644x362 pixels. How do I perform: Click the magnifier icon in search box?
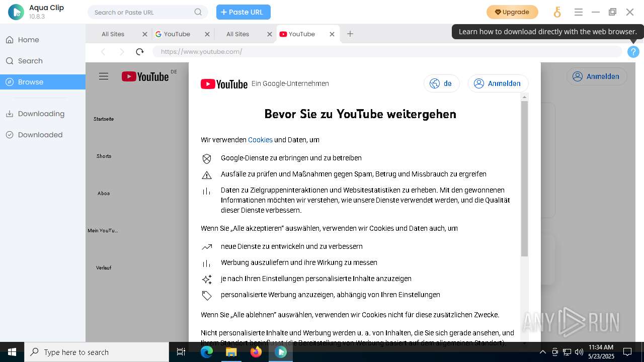198,12
